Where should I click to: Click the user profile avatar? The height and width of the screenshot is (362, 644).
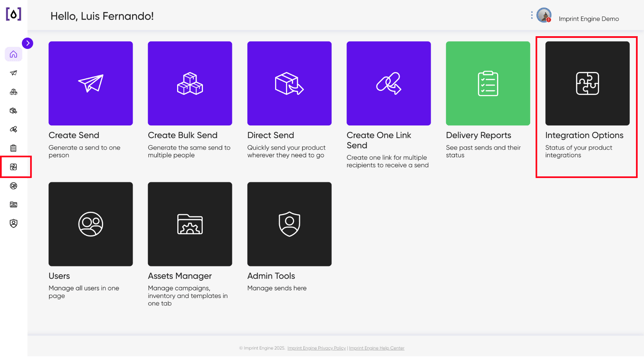click(544, 16)
